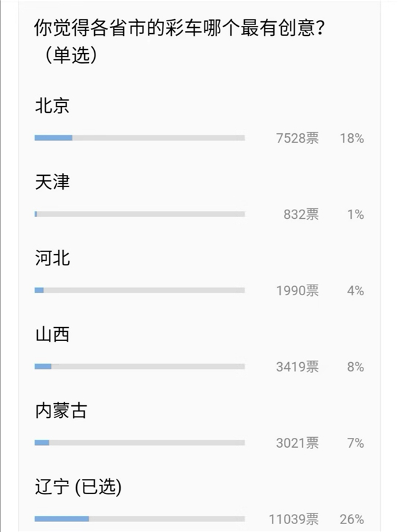Image resolution: width=398 pixels, height=532 pixels.
Task: Click the 北京 progress bar
Action: pos(141,139)
